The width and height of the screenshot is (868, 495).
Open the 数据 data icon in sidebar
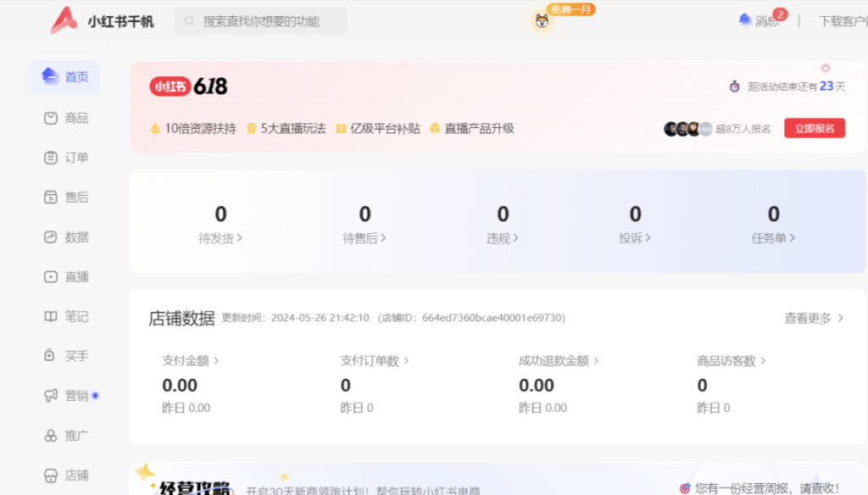coord(50,237)
